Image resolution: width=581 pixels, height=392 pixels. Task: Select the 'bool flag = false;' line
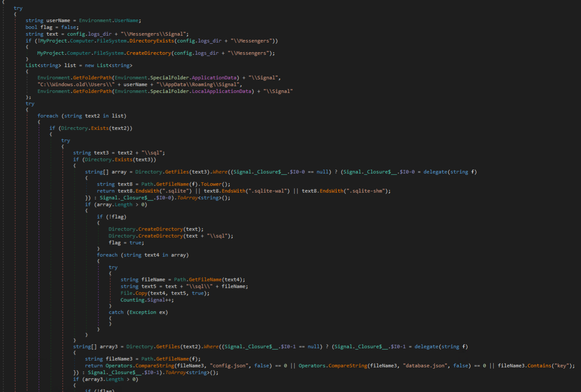[x=52, y=27]
